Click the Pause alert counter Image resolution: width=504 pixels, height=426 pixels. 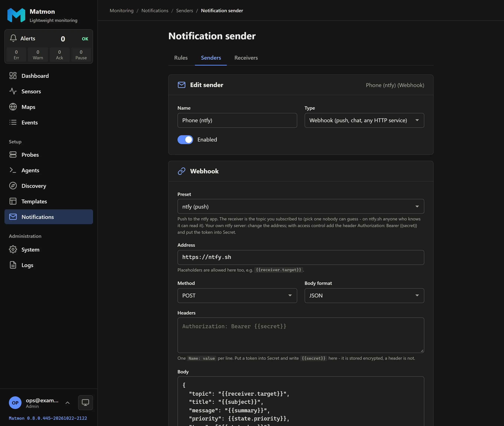click(x=81, y=55)
